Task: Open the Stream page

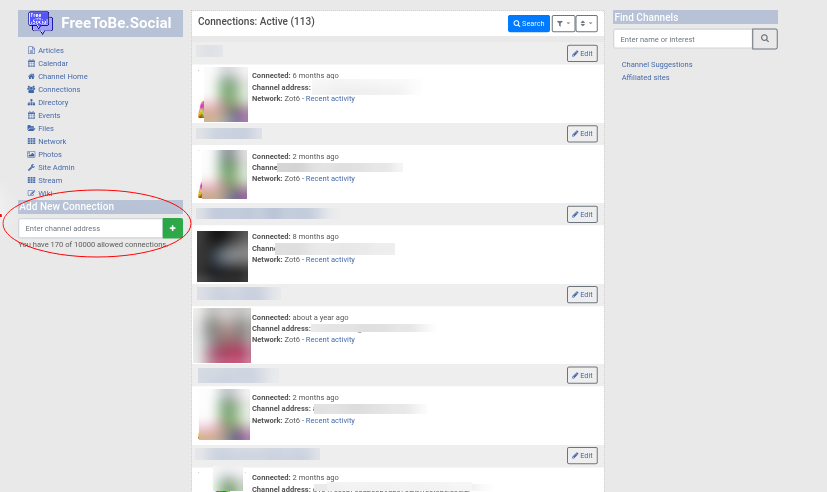Action: point(50,180)
